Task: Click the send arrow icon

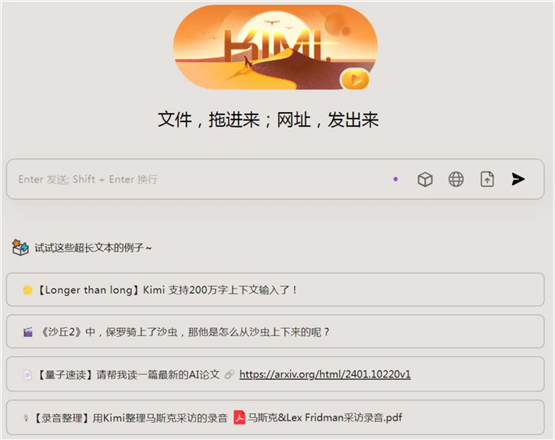Action: tap(518, 179)
